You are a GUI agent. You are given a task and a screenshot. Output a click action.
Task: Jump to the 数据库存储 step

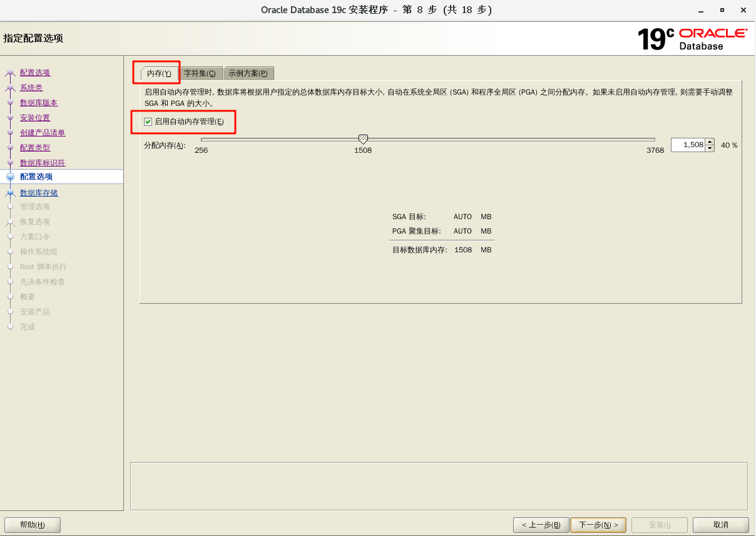[x=39, y=193]
